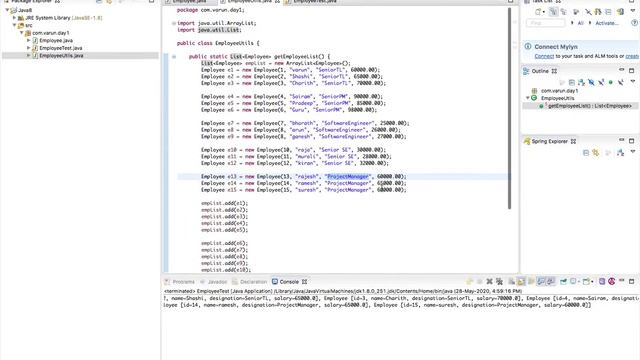Viewport: 640px width, 360px height.
Task: Toggle Scroll Lock in Console toolbar
Action: 521,281
